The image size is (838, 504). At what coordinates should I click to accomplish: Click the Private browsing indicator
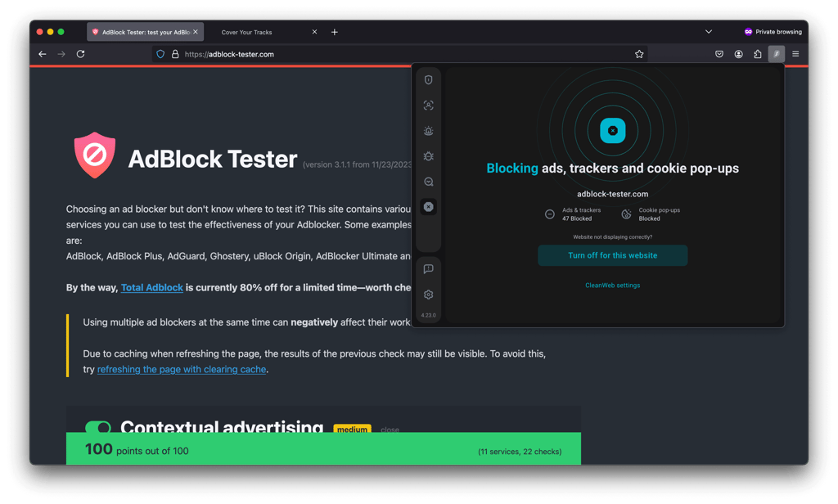pyautogui.click(x=773, y=32)
